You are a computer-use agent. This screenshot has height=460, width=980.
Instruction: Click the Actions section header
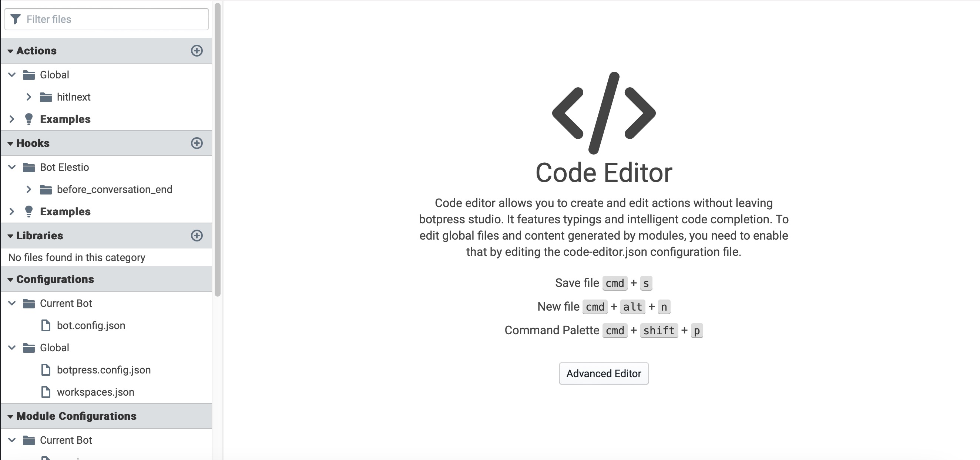[x=36, y=51]
